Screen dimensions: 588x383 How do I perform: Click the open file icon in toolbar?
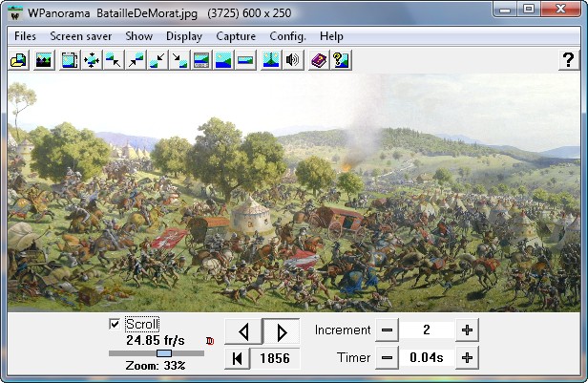click(x=17, y=60)
